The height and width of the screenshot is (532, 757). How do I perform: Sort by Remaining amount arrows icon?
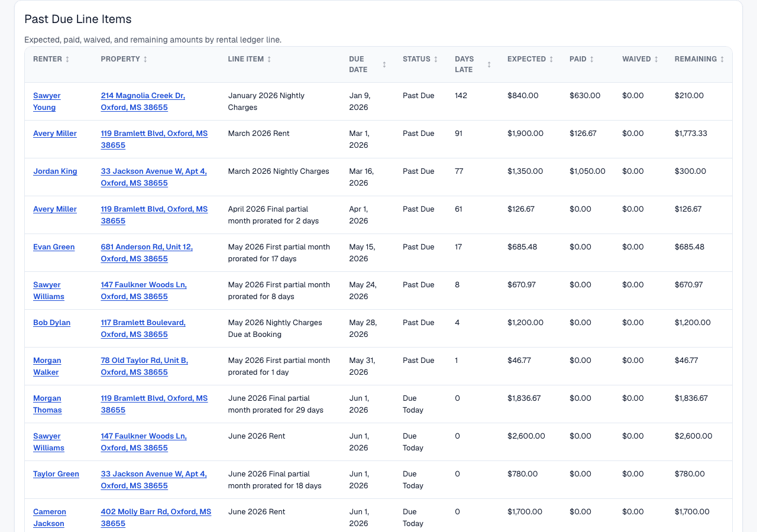pos(722,59)
